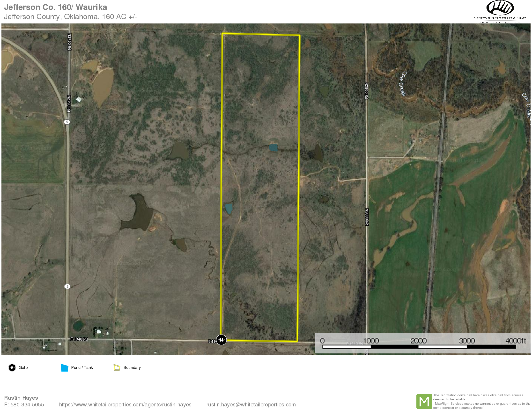Viewport: 532px width, 411px height.
Task: Click the Gate legend icon
Action: pos(12,367)
